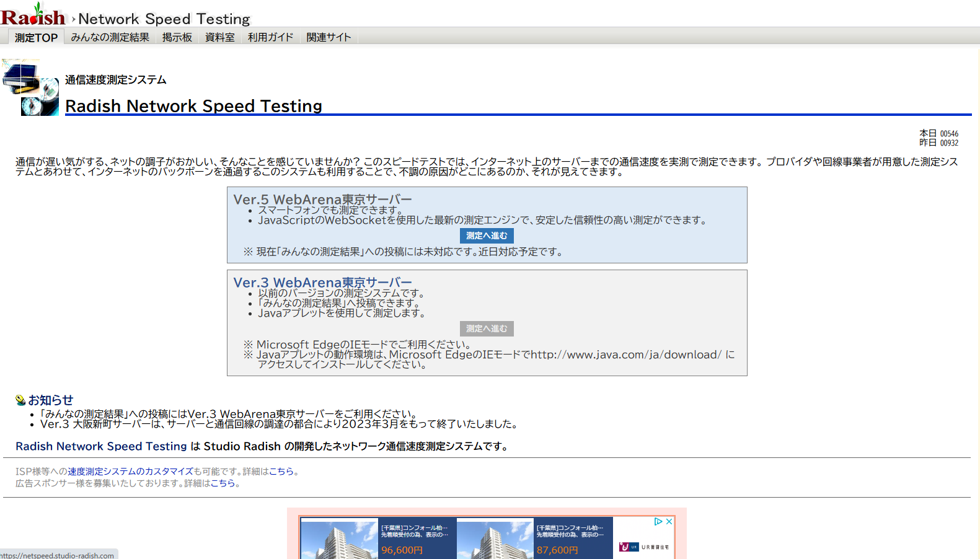
Task: Open こちら link for sponsor details
Action: click(223, 483)
